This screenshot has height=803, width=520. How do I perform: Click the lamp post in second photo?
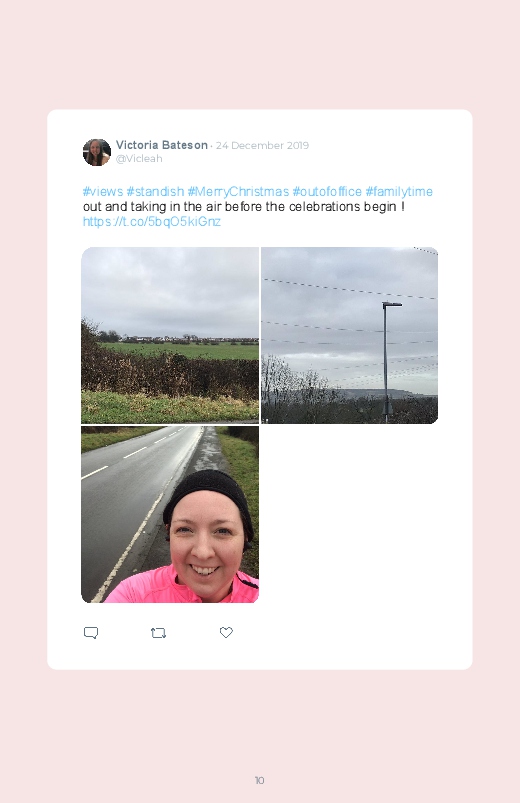(388, 362)
